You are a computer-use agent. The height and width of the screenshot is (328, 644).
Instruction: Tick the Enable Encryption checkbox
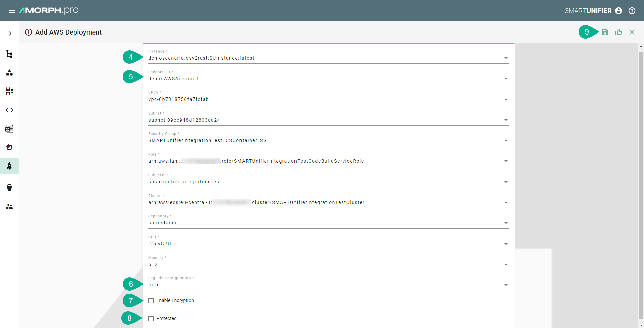151,301
